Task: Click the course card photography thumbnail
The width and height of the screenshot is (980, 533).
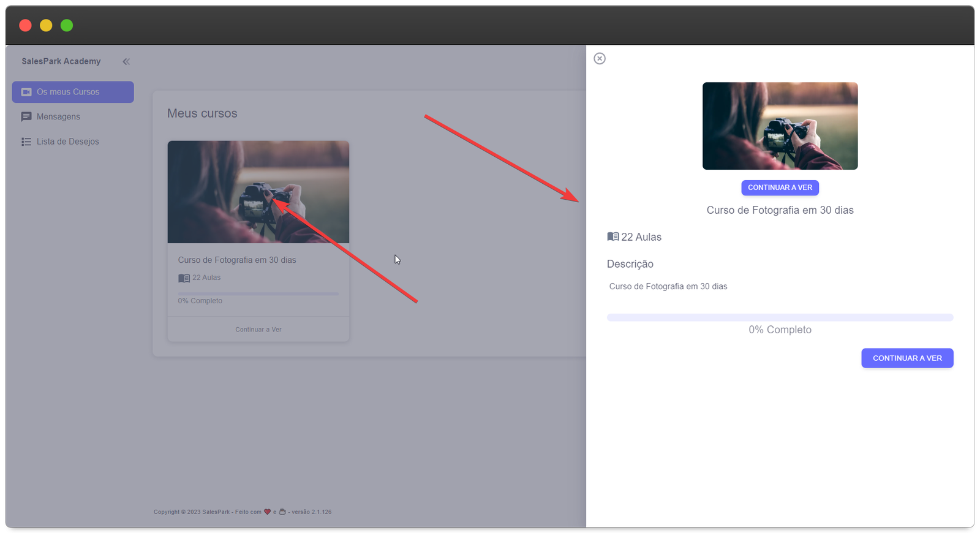Action: pyautogui.click(x=258, y=192)
